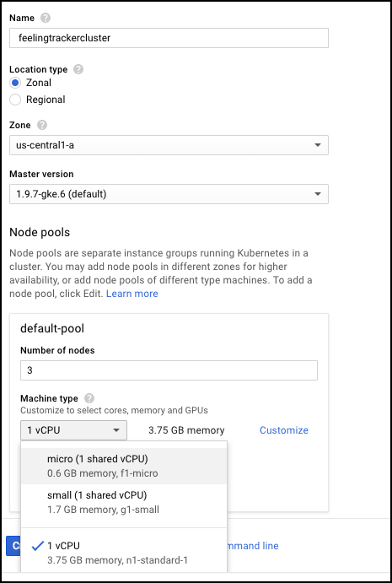Select the 1 vCPU n1-standard-1 option
Screen dimensions: 392x583
(124, 553)
